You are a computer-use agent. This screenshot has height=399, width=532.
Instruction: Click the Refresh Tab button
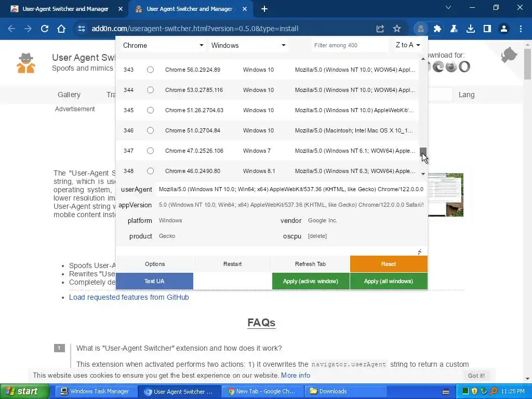pyautogui.click(x=311, y=264)
